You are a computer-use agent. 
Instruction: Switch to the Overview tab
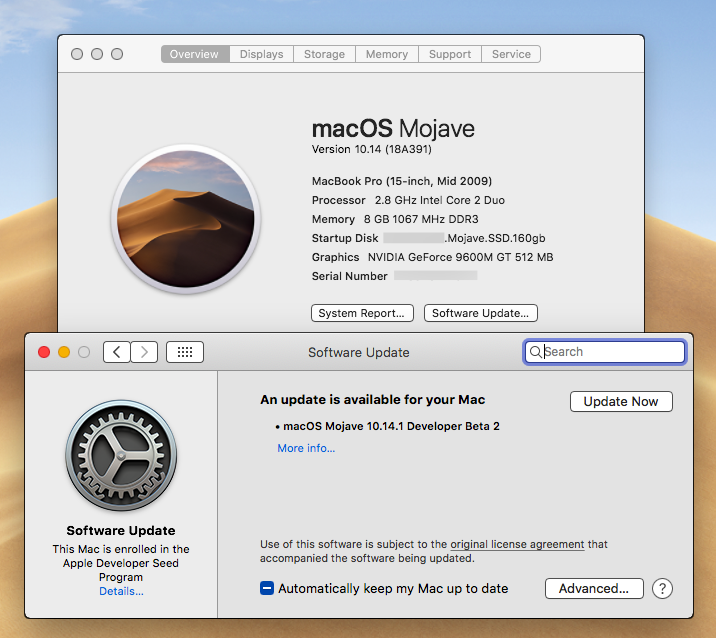[x=195, y=54]
